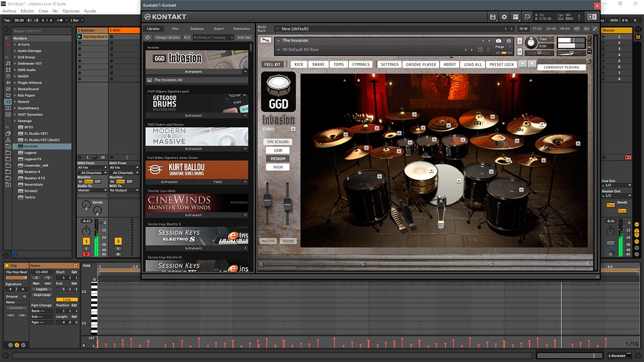Open the instrument info icon
This screenshot has height=362, width=644.
click(x=508, y=41)
